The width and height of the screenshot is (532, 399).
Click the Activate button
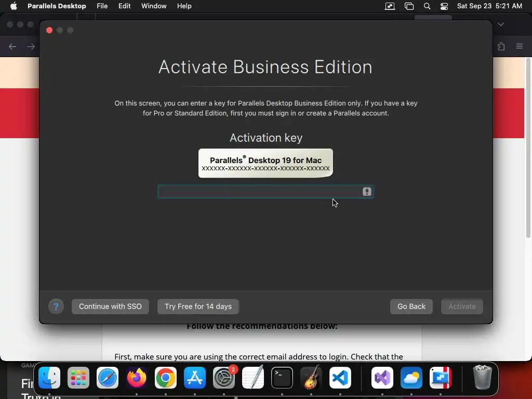pyautogui.click(x=462, y=307)
